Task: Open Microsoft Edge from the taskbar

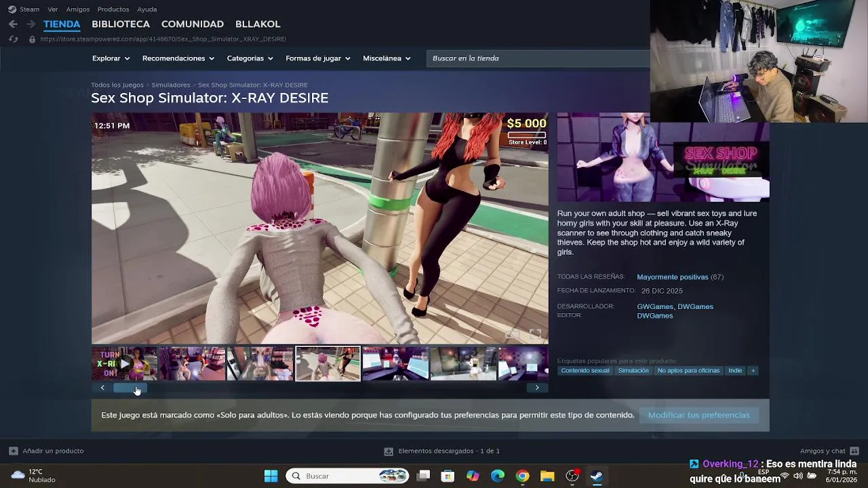Action: click(x=498, y=476)
